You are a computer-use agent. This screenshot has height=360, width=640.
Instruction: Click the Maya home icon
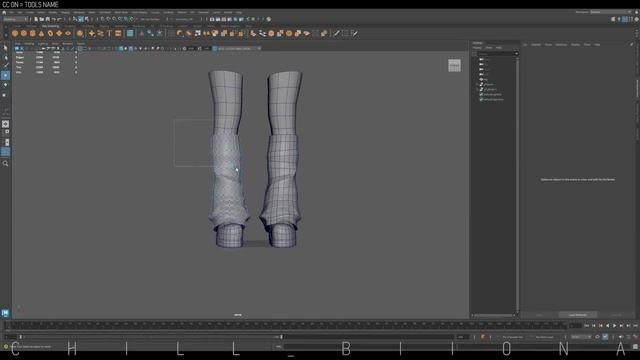4,13
